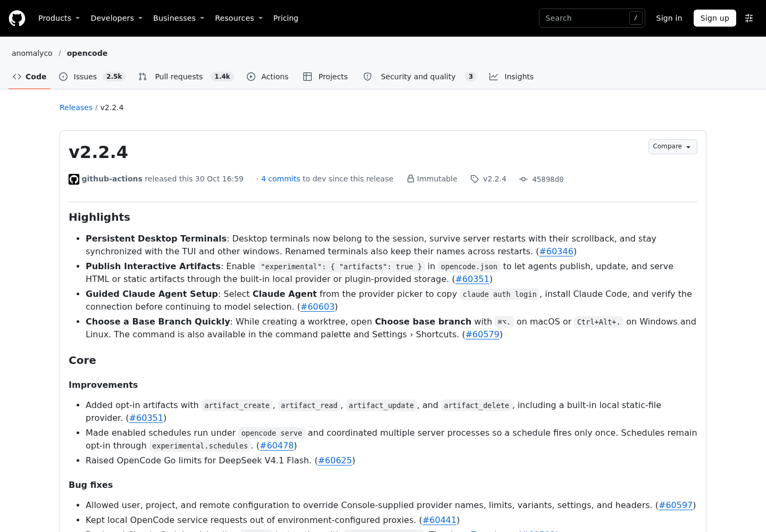This screenshot has width=766, height=532.
Task: Open the Products menu
Action: point(59,18)
